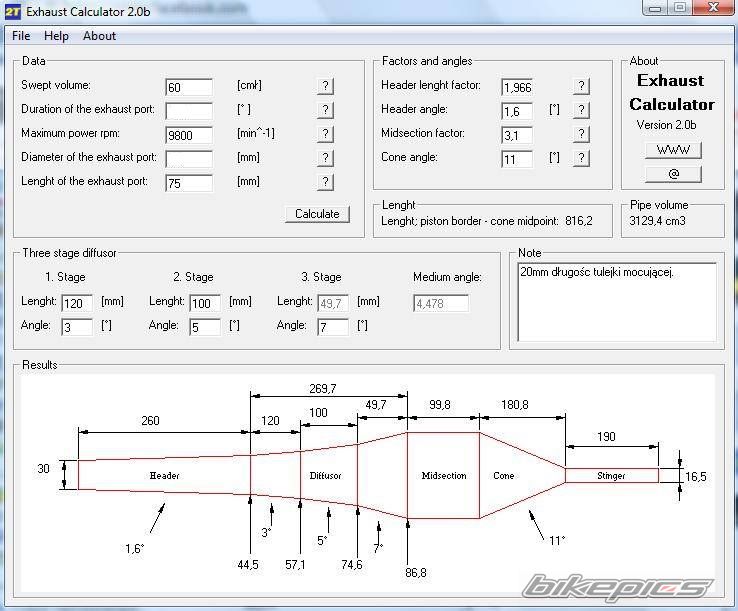Click the 'Header' label in the diagram
The width and height of the screenshot is (738, 611).
(x=164, y=475)
